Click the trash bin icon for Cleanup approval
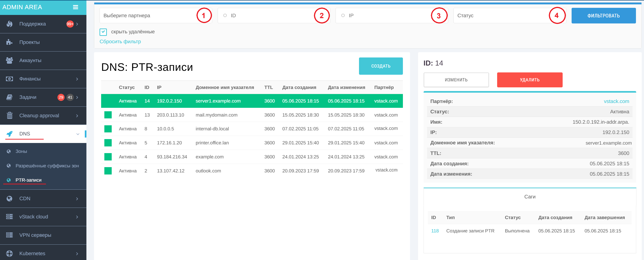644x260 pixels. (9, 115)
